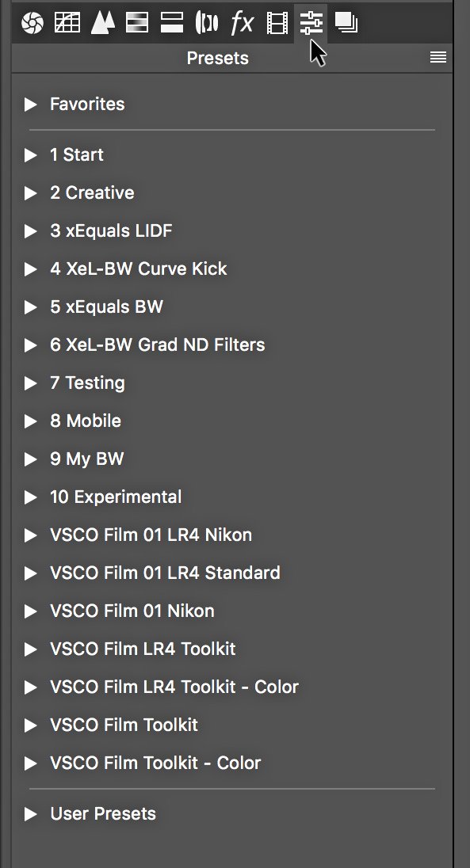The image size is (470, 868).
Task: Click the mountains icon on the toolbar
Action: (x=101, y=22)
